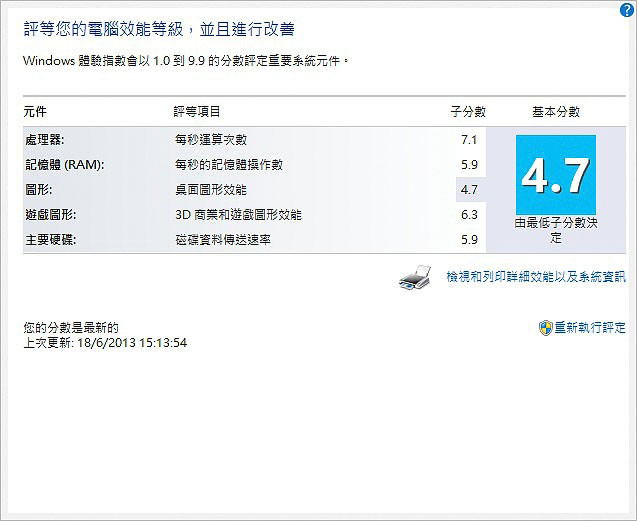
Task: Select the 處理器 row label
Action: pos(45,140)
